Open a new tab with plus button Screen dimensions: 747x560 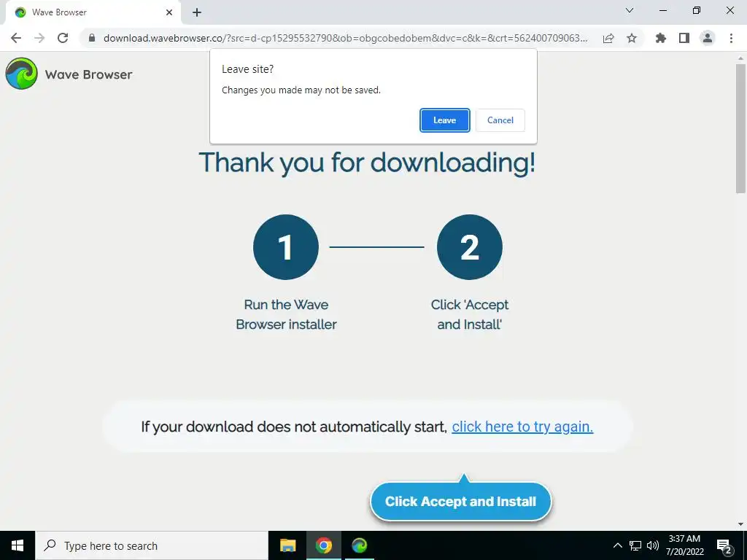pos(197,12)
